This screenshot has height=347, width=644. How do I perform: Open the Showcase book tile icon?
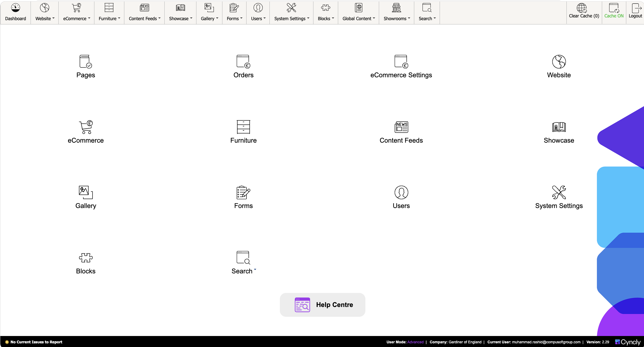point(559,127)
